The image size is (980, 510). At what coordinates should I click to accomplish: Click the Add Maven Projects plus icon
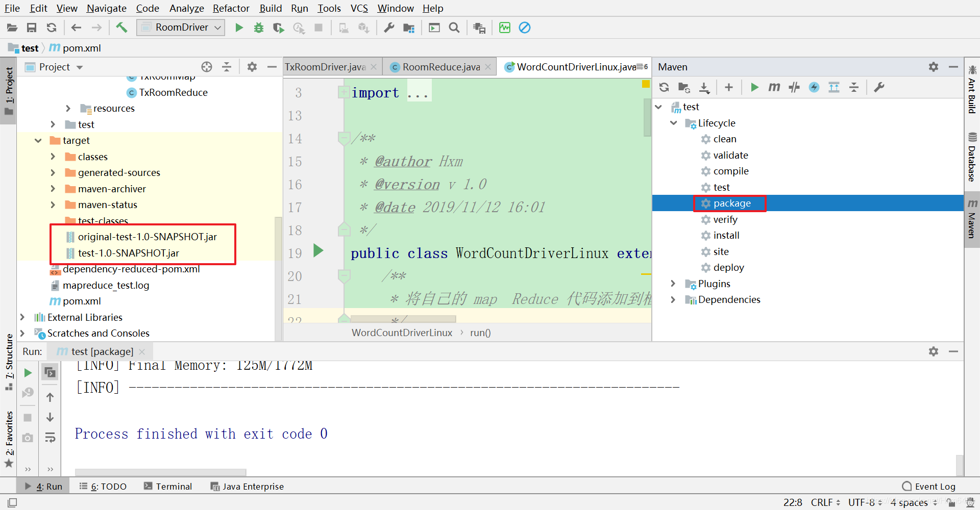729,87
